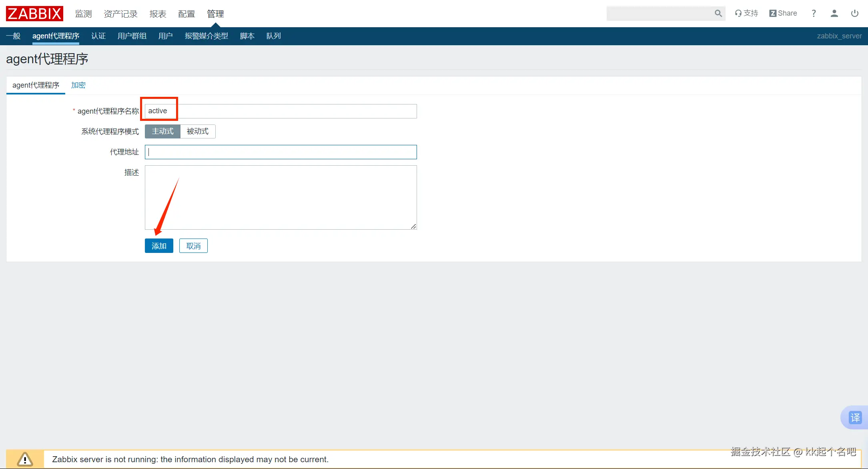868x469 pixels.
Task: Click the Zabbix logo
Action: tap(34, 14)
